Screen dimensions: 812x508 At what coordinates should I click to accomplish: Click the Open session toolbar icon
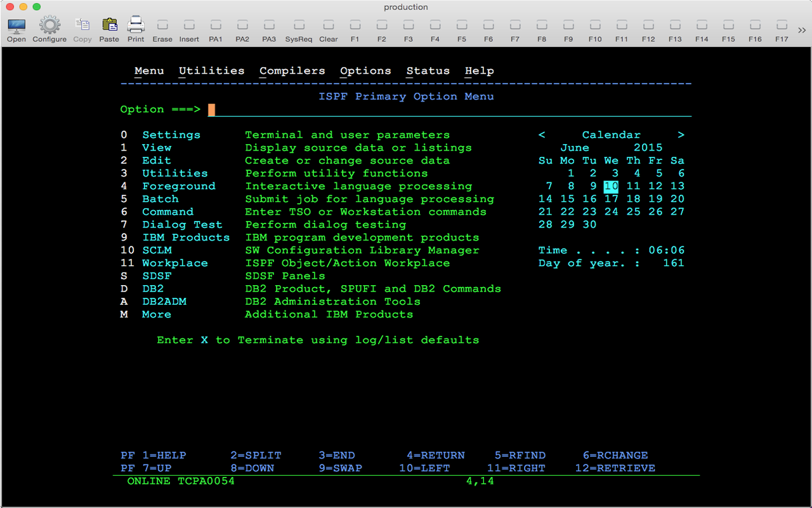coord(16,29)
